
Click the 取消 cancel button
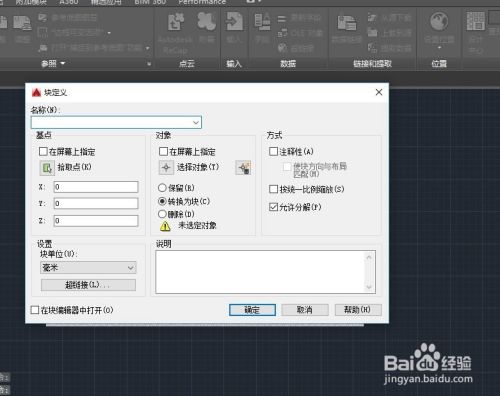[305, 310]
